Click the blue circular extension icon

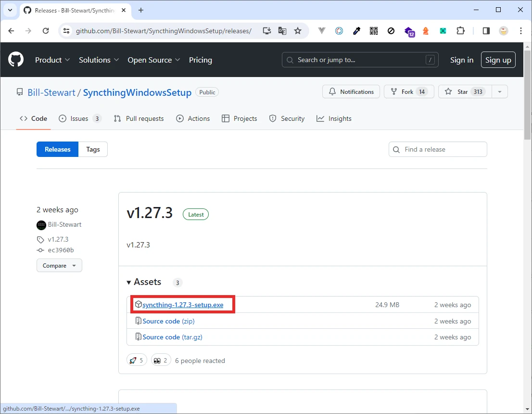coord(339,31)
